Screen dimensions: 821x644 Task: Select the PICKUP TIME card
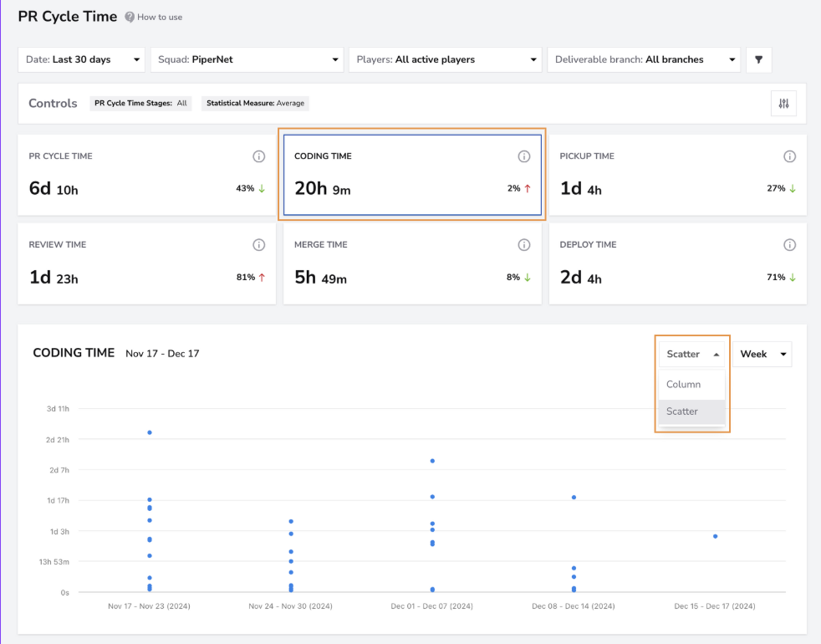click(x=677, y=175)
